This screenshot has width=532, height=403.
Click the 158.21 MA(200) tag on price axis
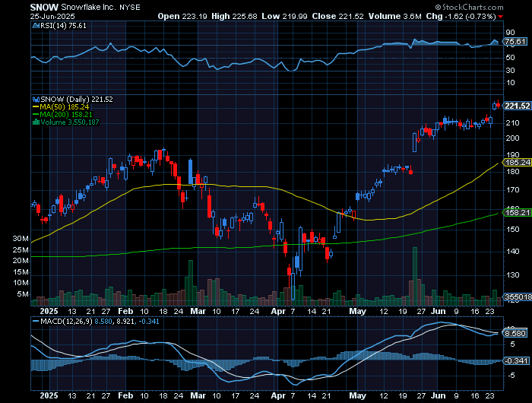click(x=518, y=213)
